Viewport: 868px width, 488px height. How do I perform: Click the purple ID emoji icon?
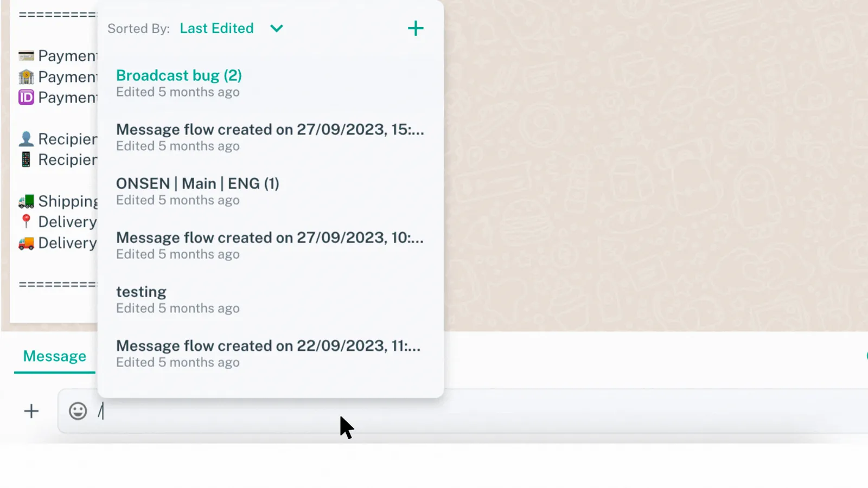pos(26,98)
